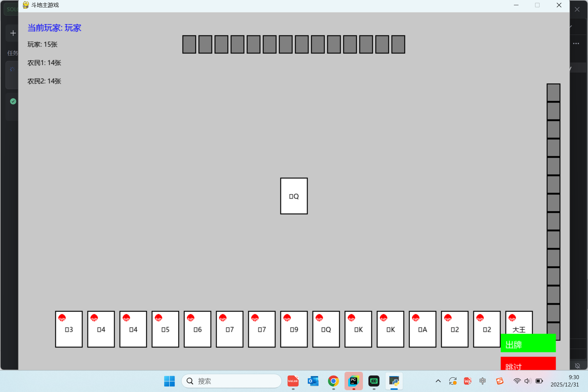Click the Windows Start button
The width and height of the screenshot is (588, 392).
point(169,381)
